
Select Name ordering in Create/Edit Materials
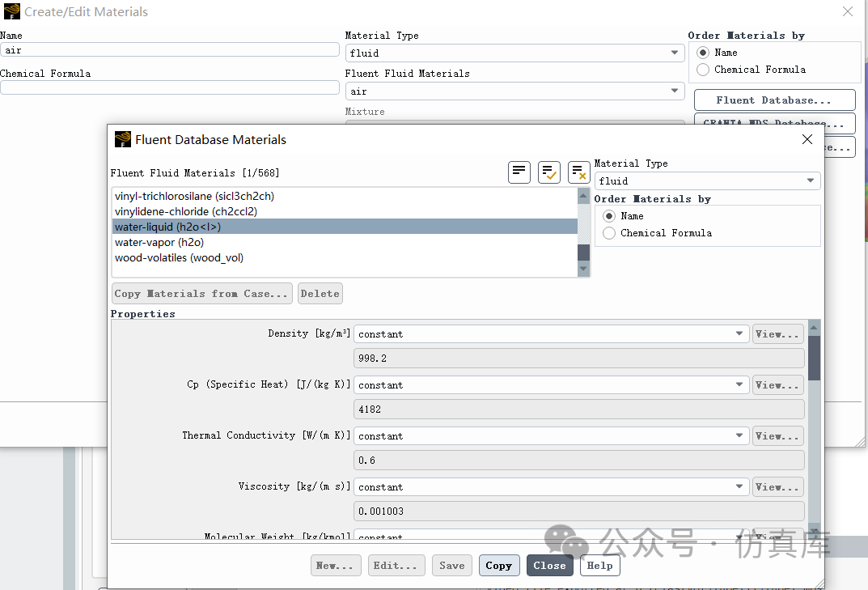(x=703, y=53)
